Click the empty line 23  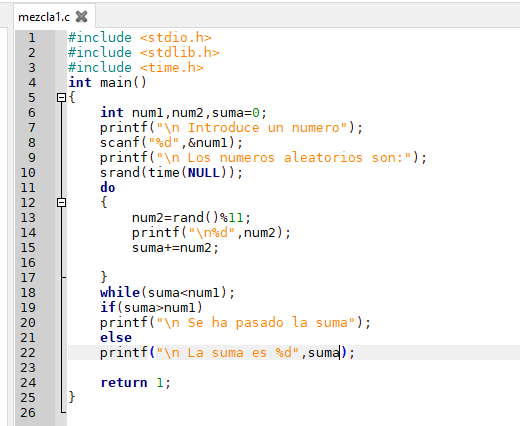pyautogui.click(x=293, y=368)
